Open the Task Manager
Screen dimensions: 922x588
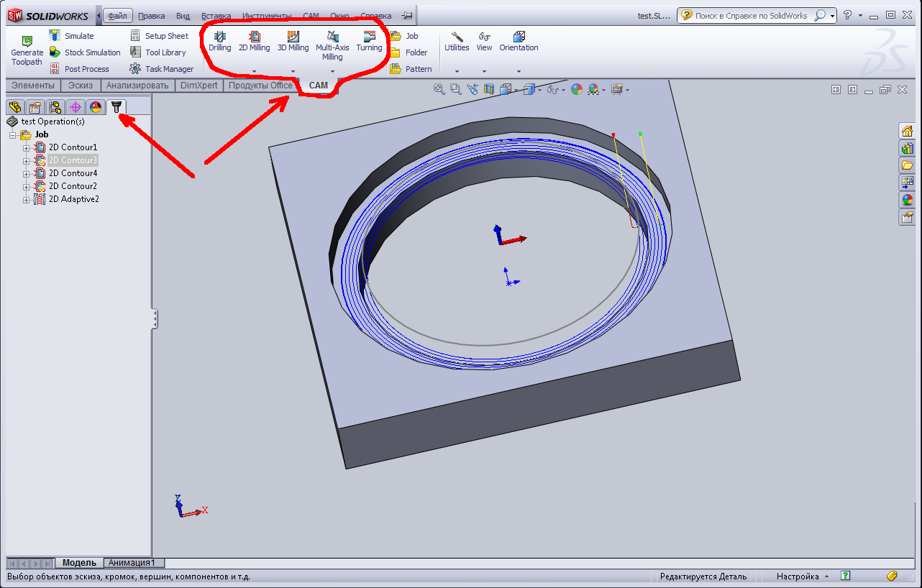point(161,69)
